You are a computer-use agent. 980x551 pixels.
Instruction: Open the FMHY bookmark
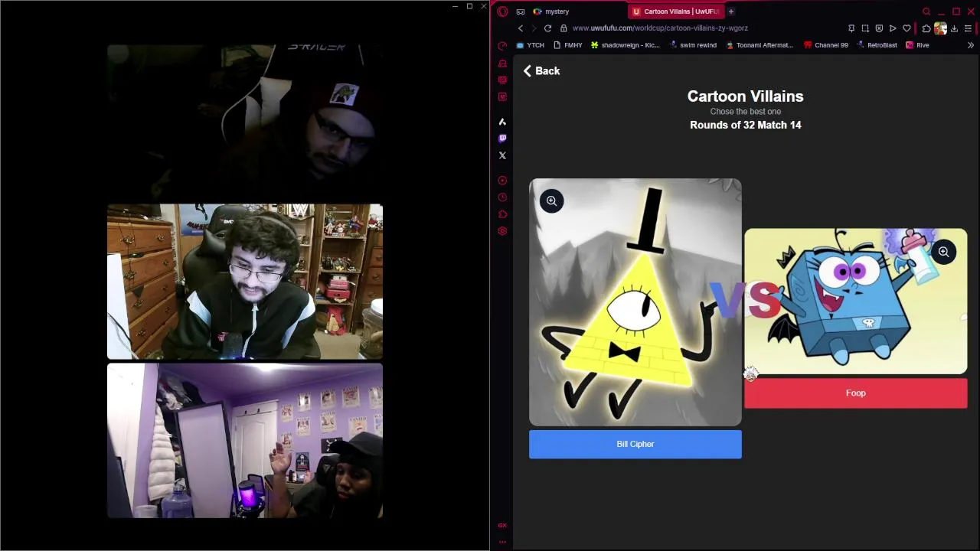(567, 45)
